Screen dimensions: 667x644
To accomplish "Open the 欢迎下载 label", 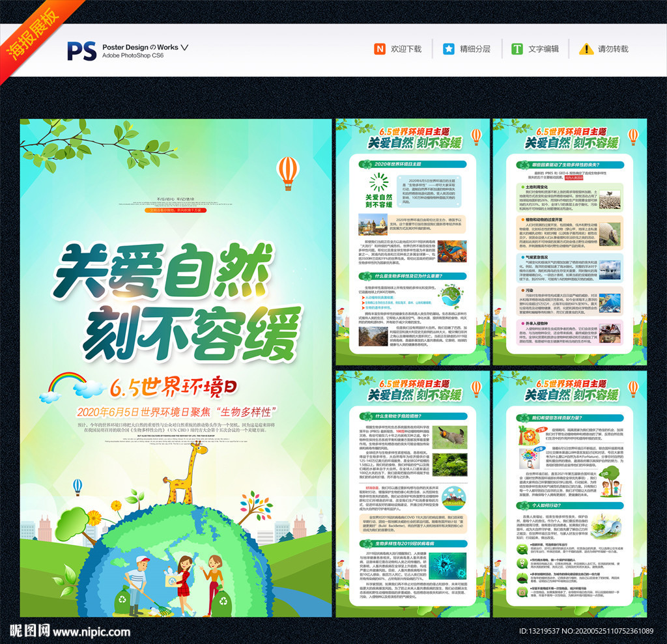I will tap(406, 49).
